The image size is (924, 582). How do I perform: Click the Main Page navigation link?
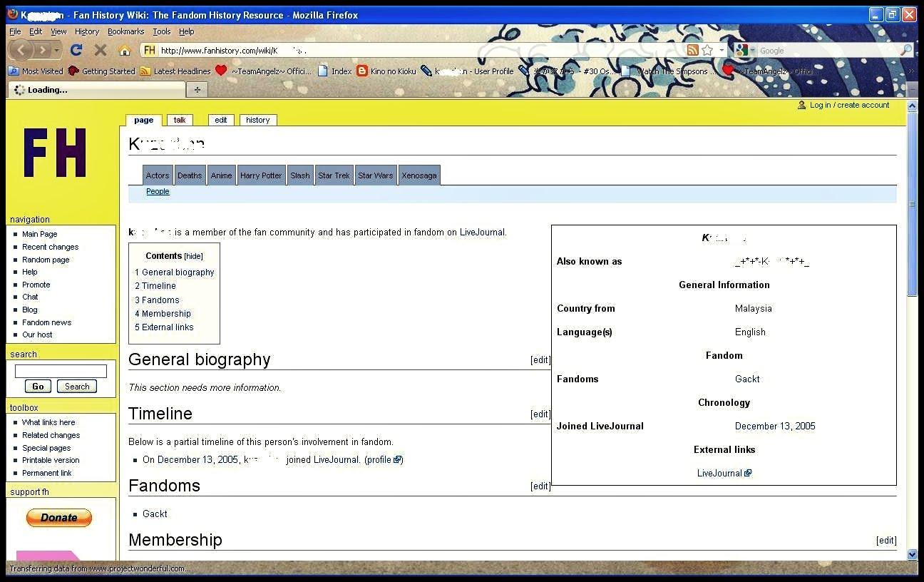pos(40,234)
